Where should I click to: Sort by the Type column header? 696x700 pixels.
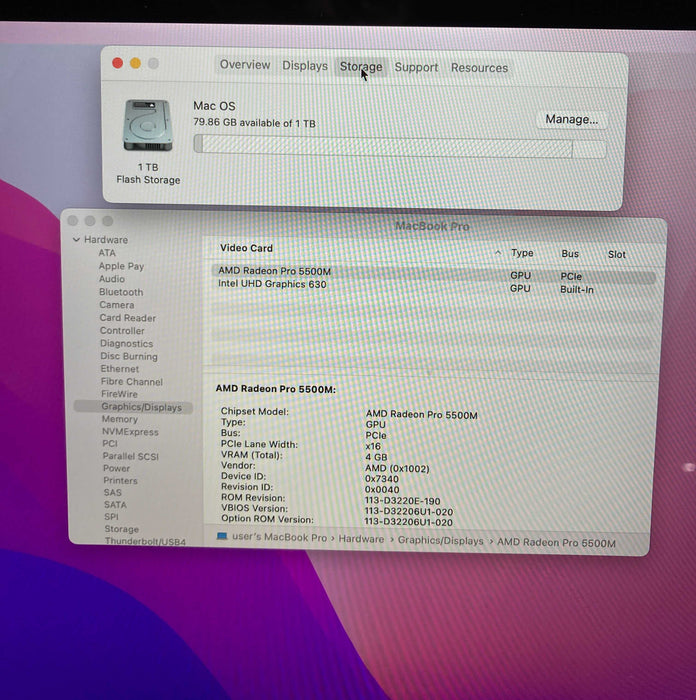[x=522, y=253]
